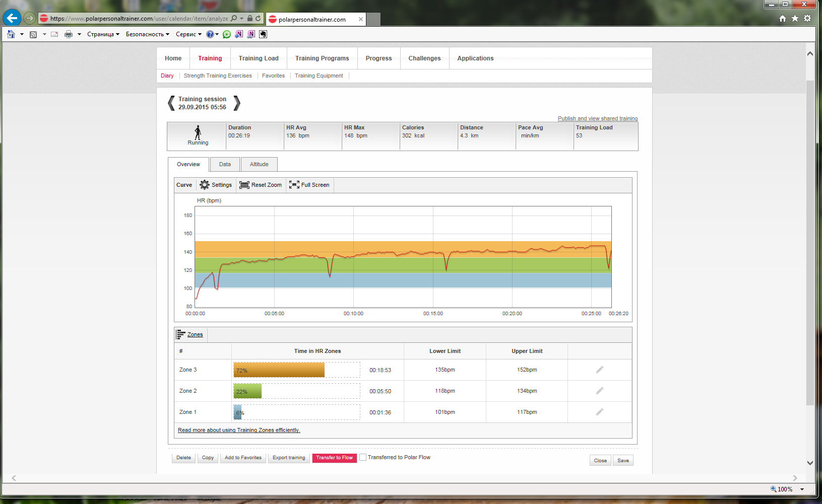The height and width of the screenshot is (504, 822).
Task: Click the browser back arrow button
Action: tap(12, 19)
